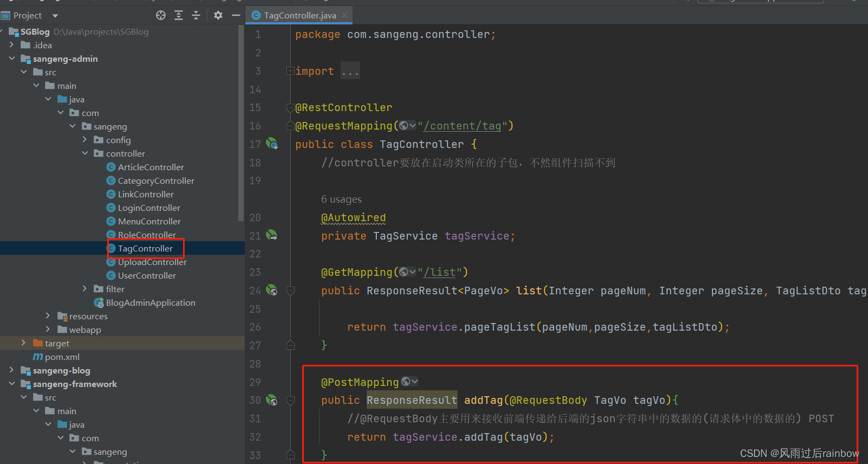Click the Spring bean gutter icon on line 17

point(272,144)
